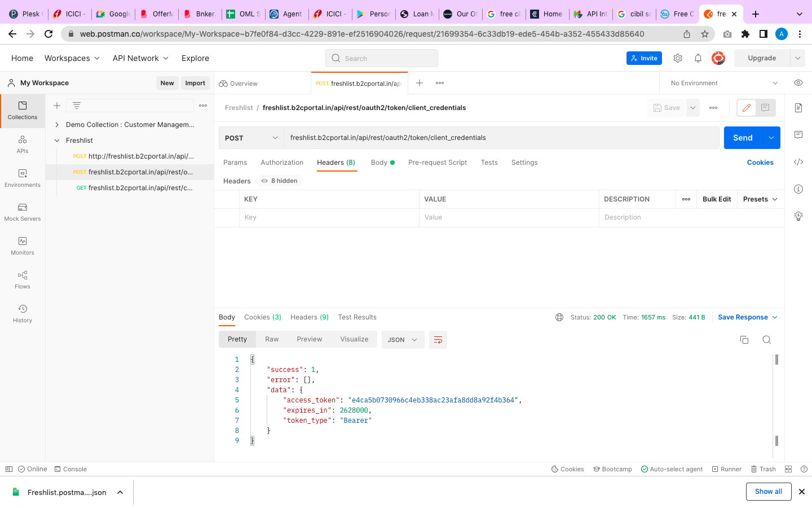Click the environment quick look eye icon
Image resolution: width=812 pixels, height=508 pixels.
(x=798, y=83)
